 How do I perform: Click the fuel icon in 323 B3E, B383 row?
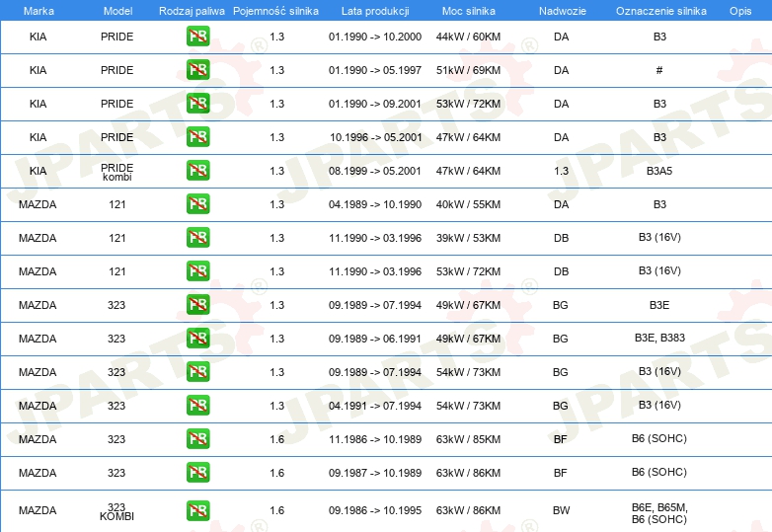click(x=197, y=339)
